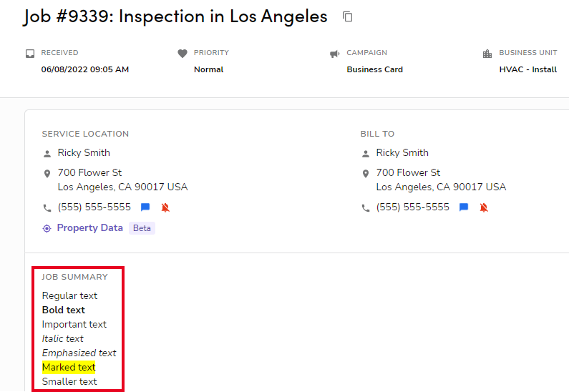Open Ricky Smith under Service Location
This screenshot has width=569, height=392.
(84, 153)
